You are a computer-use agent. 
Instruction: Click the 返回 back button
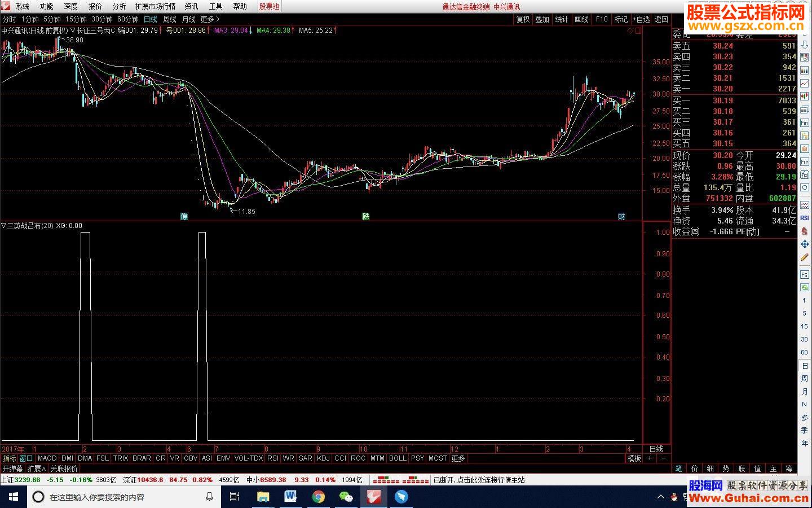click(661, 19)
